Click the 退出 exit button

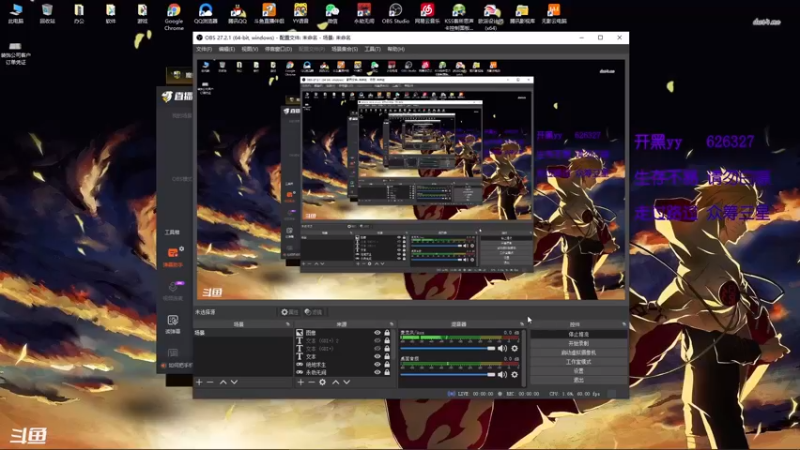[x=578, y=380]
